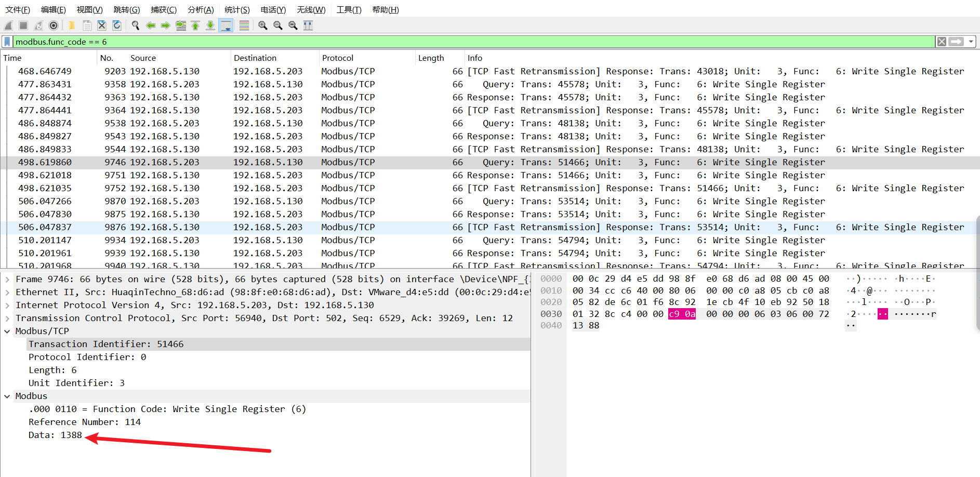
Task: Sort packets by the Destination column
Action: click(x=275, y=58)
